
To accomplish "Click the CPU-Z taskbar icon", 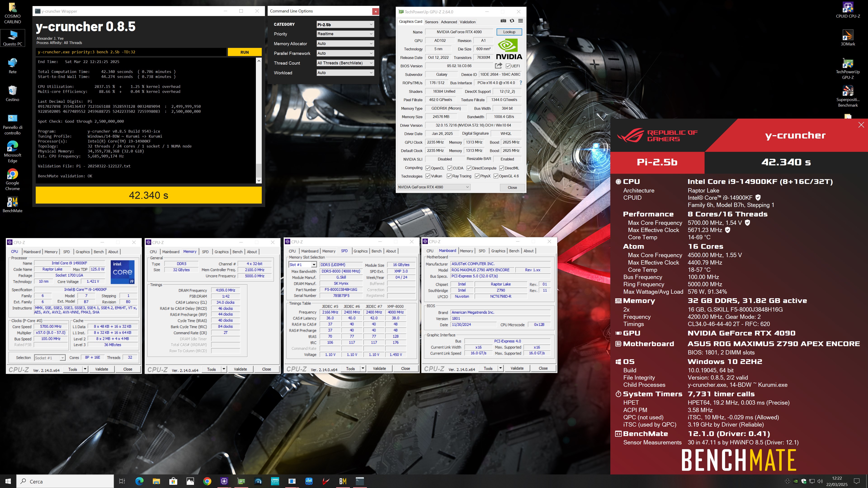I will (224, 481).
